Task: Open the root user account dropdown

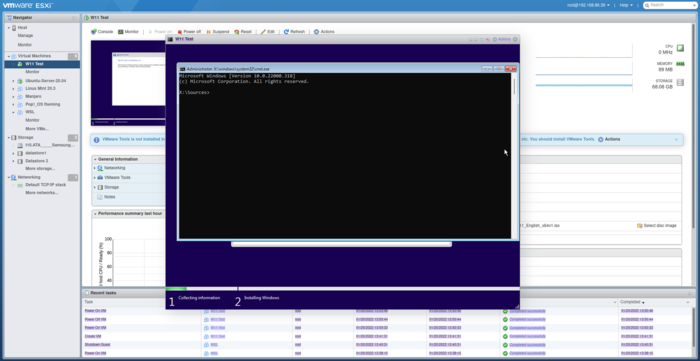Action: point(588,5)
